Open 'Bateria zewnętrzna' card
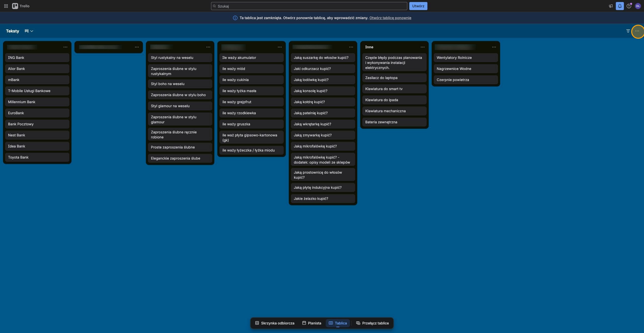 click(394, 122)
